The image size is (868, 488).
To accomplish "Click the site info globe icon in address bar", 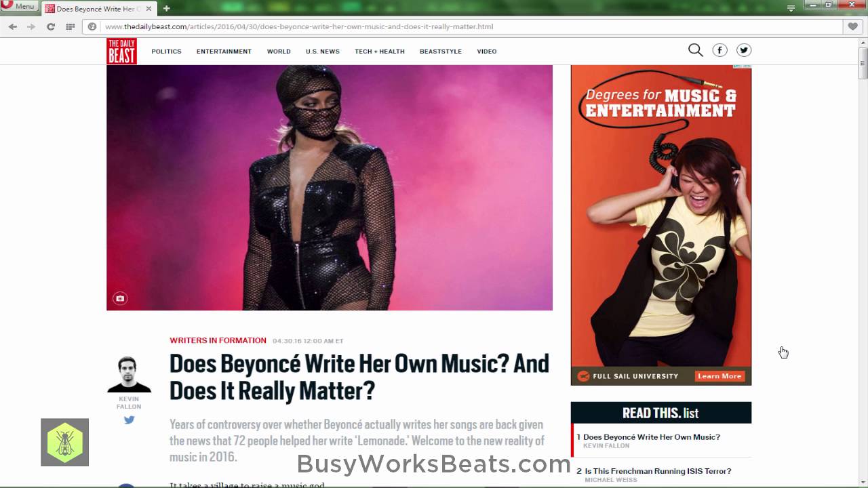I will (92, 26).
